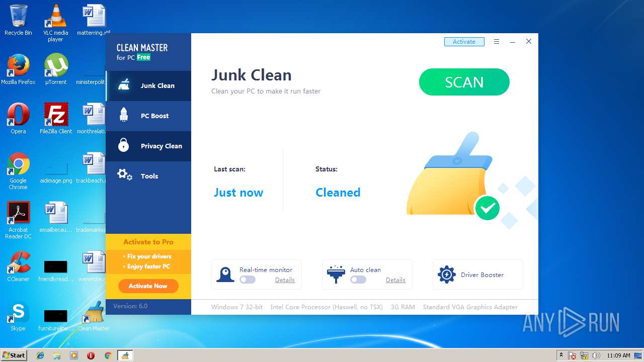
Task: Click the 11:09 AM system clock
Action: 618,355
